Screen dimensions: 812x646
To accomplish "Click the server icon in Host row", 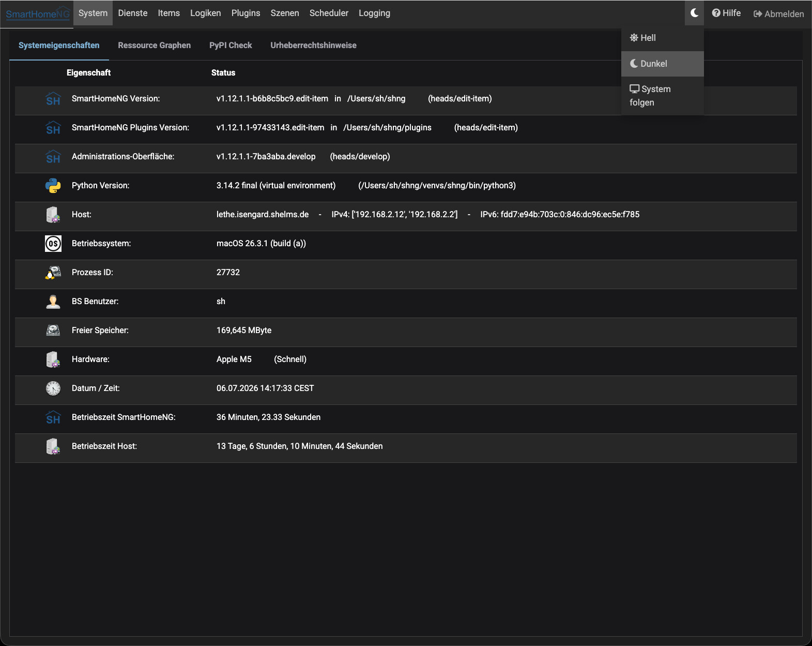I will click(x=53, y=215).
